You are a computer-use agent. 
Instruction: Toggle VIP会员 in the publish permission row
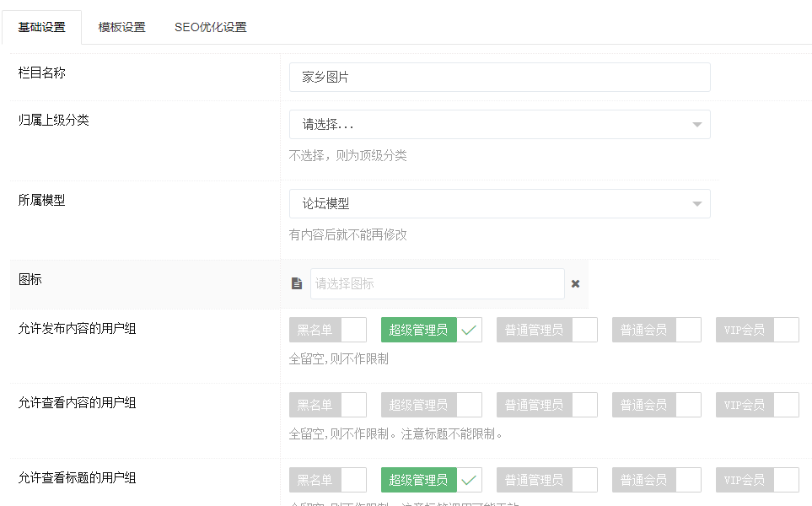(756, 331)
